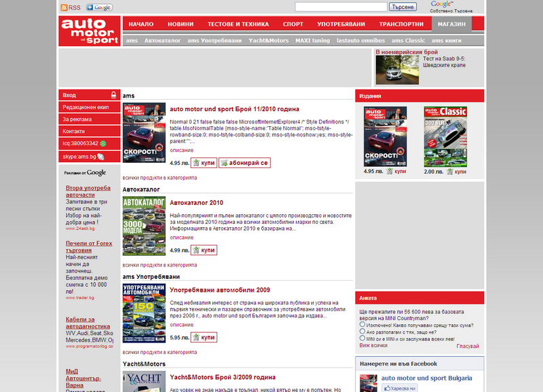Open 'Употребявани автомобили 2009' title link

coord(220,290)
